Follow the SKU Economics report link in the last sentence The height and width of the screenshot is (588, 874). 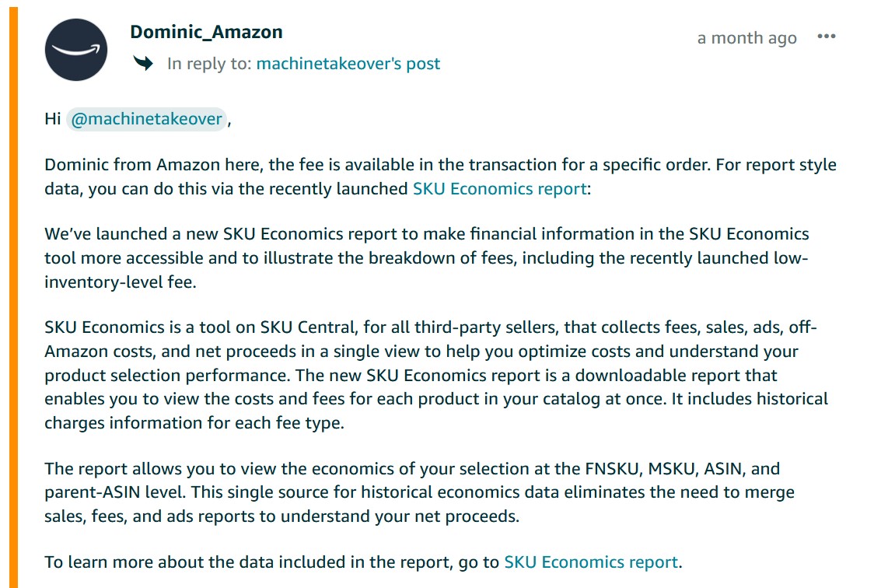(x=591, y=562)
